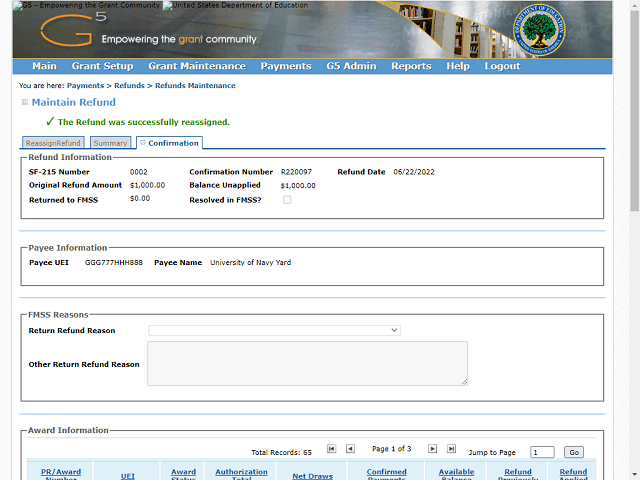Click the Department of Education seal

[538, 31]
